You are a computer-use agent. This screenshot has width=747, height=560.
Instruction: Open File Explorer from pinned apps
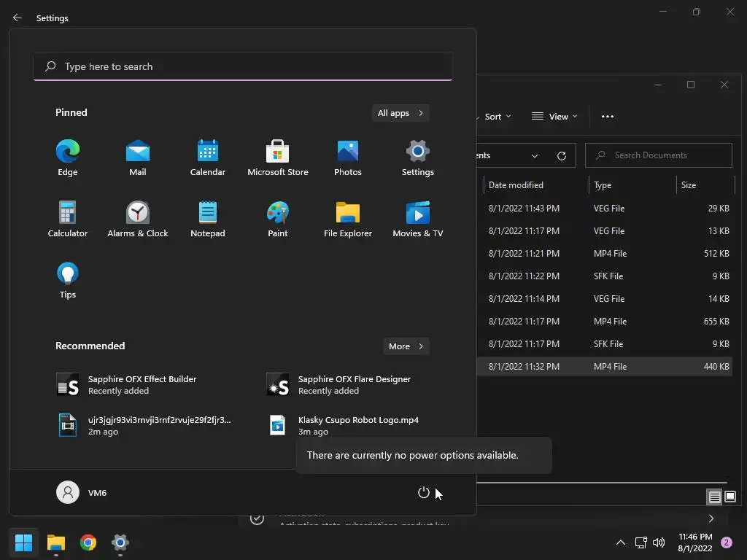pyautogui.click(x=348, y=219)
